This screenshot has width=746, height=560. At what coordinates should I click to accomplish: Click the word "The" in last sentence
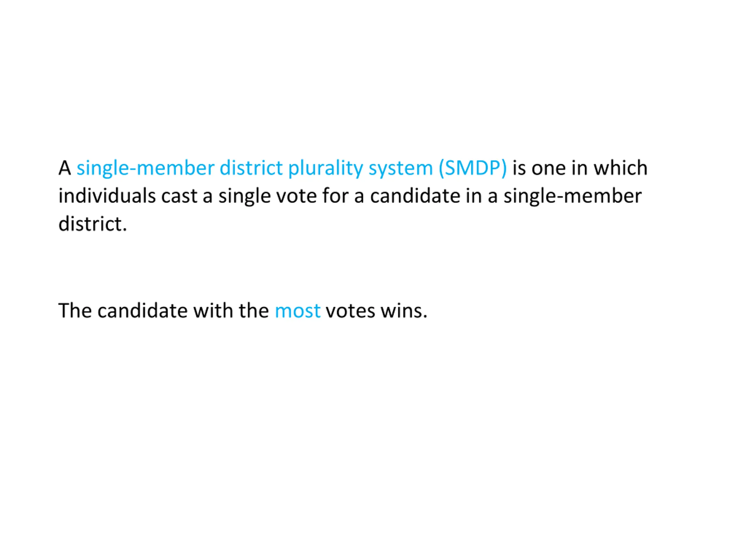pyautogui.click(x=75, y=310)
